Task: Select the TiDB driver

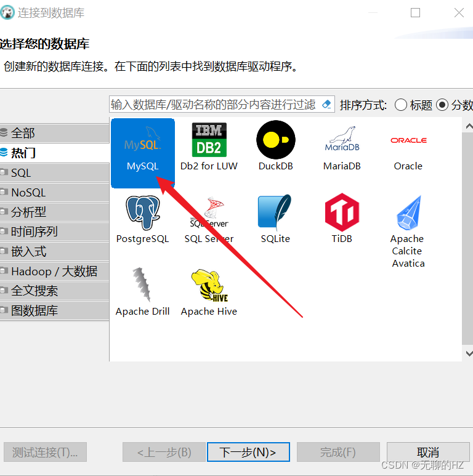Action: (342, 219)
